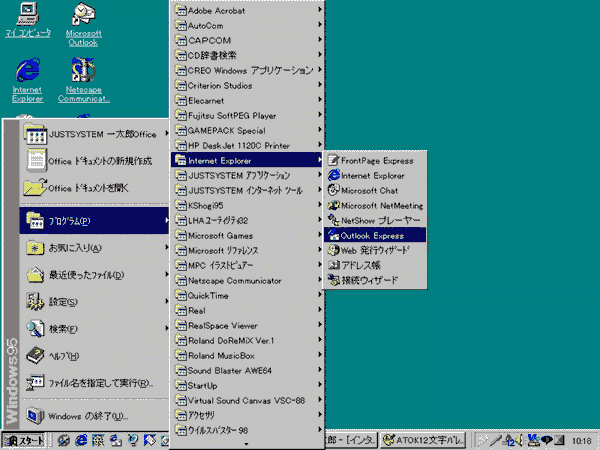Select Office ドキュメントの新規作成
The height and width of the screenshot is (450, 600).
[94, 161]
